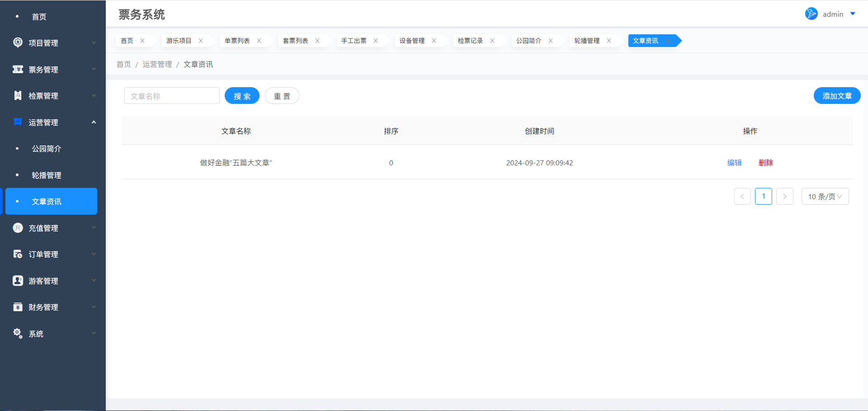Image resolution: width=868 pixels, height=411 pixels.
Task: Expand the 充值管理 menu chevron
Action: click(x=94, y=228)
